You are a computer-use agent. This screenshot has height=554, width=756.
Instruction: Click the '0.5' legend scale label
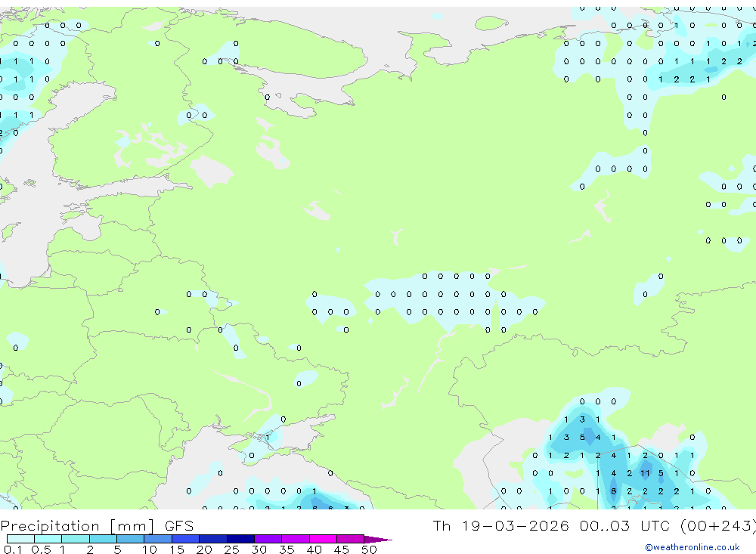coord(41,549)
